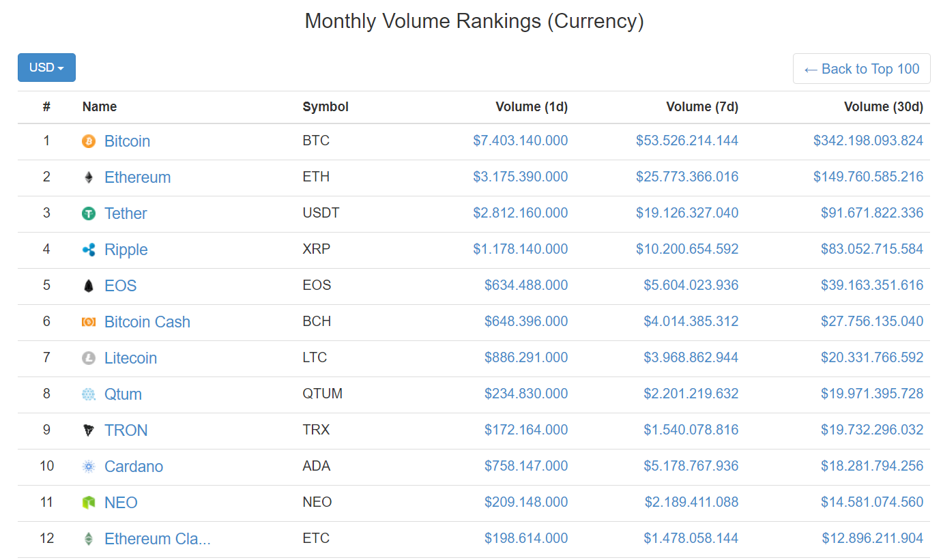Click the ADA symbol cell
The height and width of the screenshot is (560, 941).
coord(316,466)
